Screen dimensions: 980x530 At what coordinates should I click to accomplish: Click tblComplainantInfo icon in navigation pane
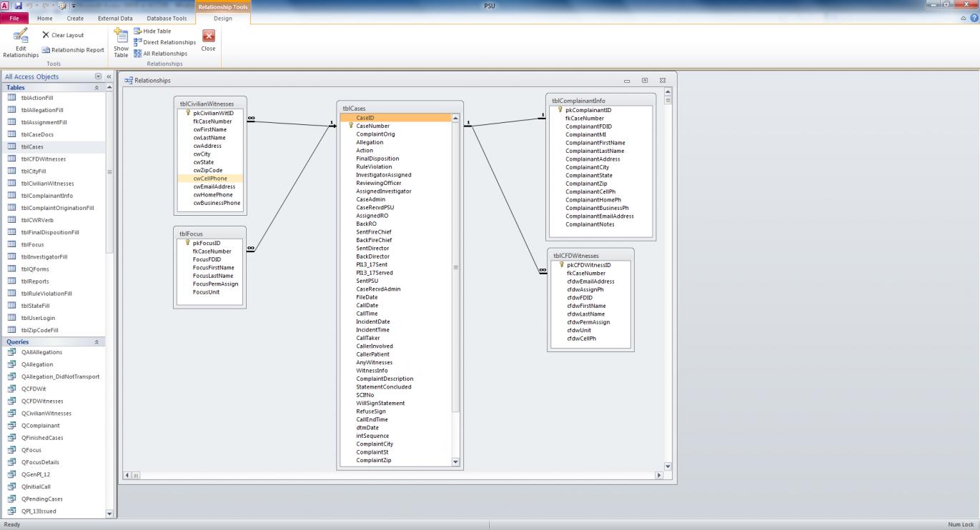(11, 196)
